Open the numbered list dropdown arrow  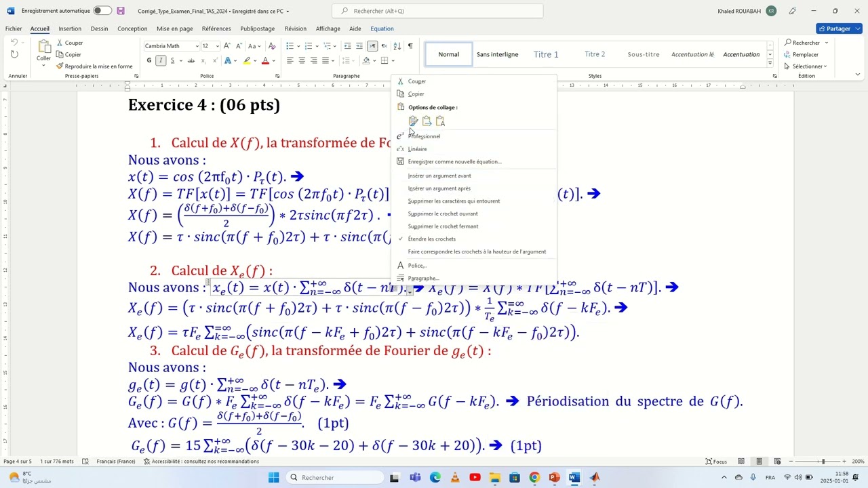tap(317, 46)
